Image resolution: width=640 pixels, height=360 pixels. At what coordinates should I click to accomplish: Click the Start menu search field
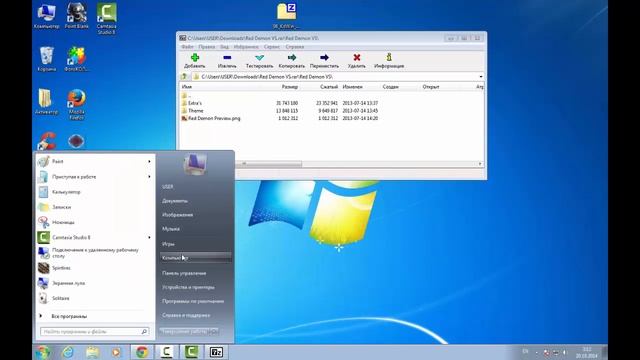[x=95, y=331]
